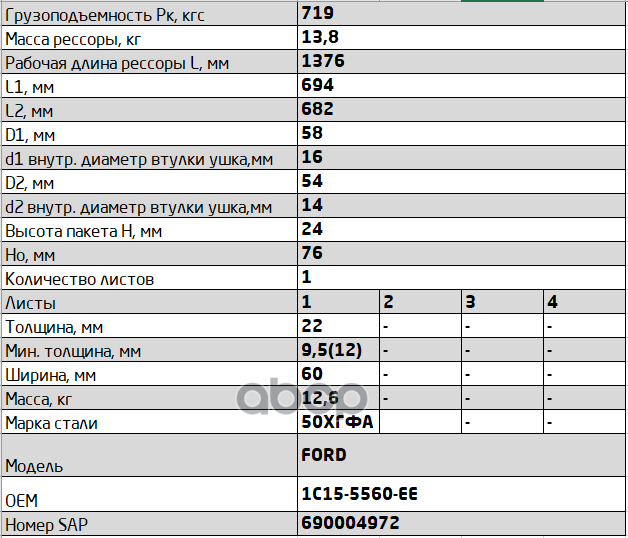The image size is (628, 538).
Task: Click the steel grade 50ХГФА
Action: tap(337, 422)
